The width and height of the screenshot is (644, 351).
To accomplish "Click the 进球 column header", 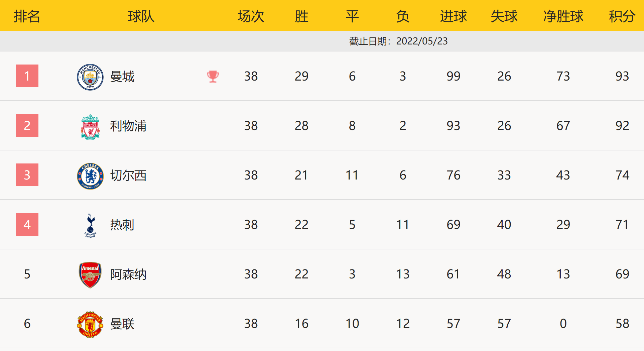I will tap(453, 16).
